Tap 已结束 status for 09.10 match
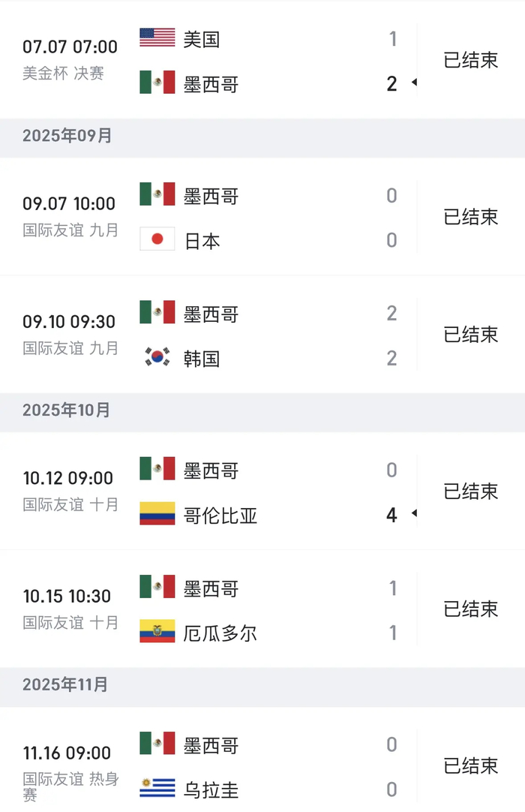Image resolution: width=525 pixels, height=812 pixels. click(471, 335)
